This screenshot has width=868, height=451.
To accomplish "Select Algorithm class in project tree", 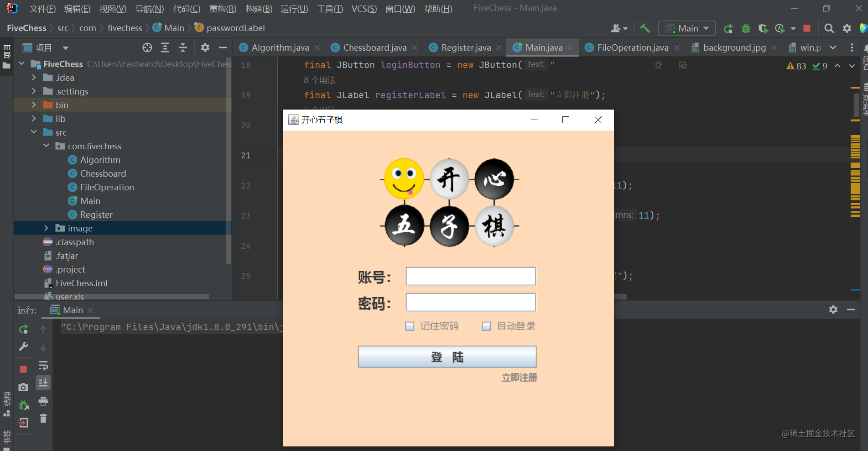I will point(100,160).
